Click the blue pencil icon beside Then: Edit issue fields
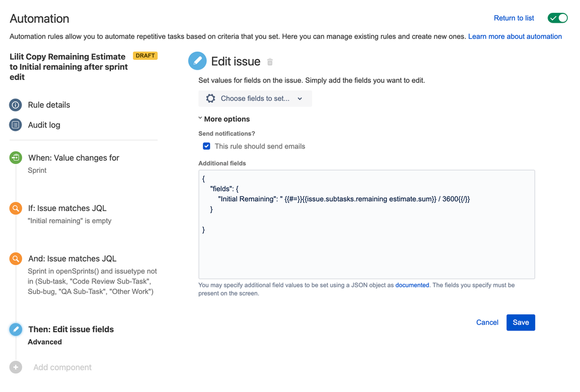Screen dimensions: 580x392 16,329
